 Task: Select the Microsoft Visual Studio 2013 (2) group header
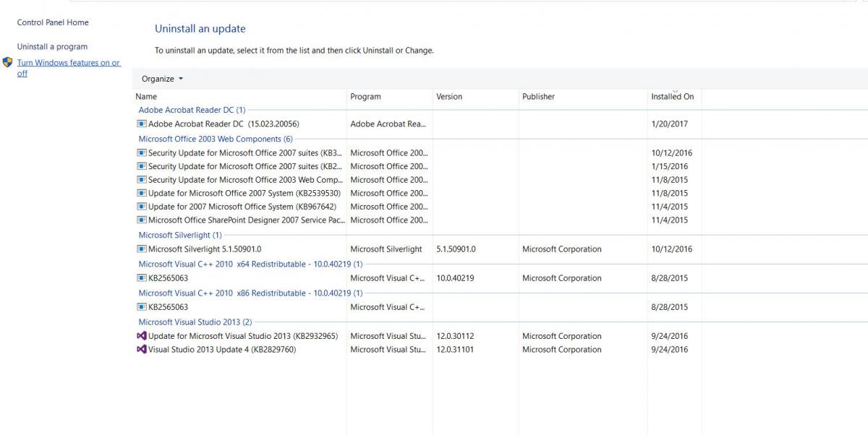[x=195, y=322]
